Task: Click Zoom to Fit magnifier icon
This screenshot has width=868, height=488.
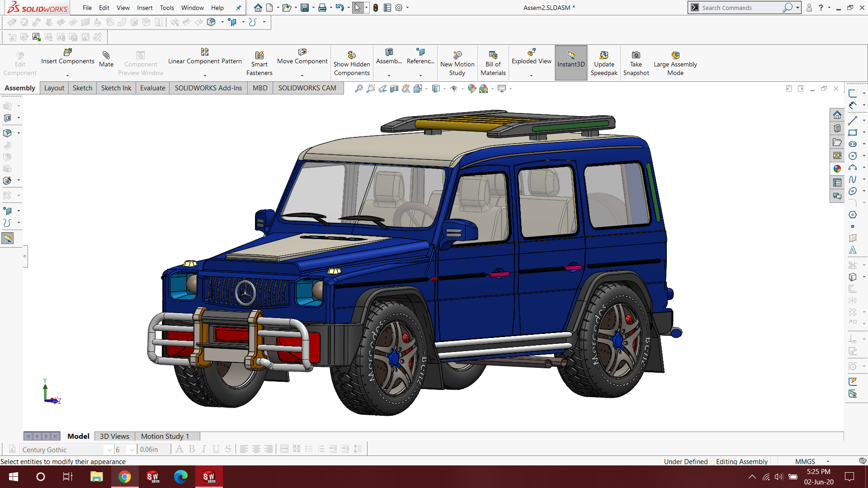Action: [x=359, y=89]
